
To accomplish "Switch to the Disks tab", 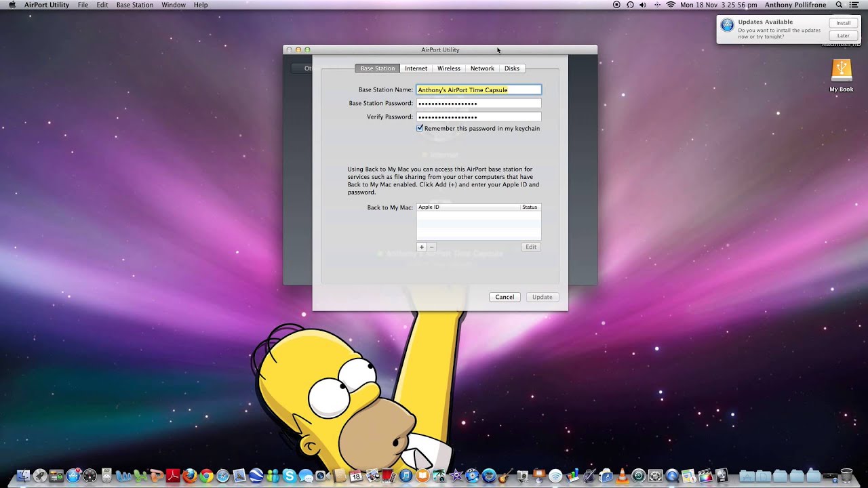I will point(512,68).
